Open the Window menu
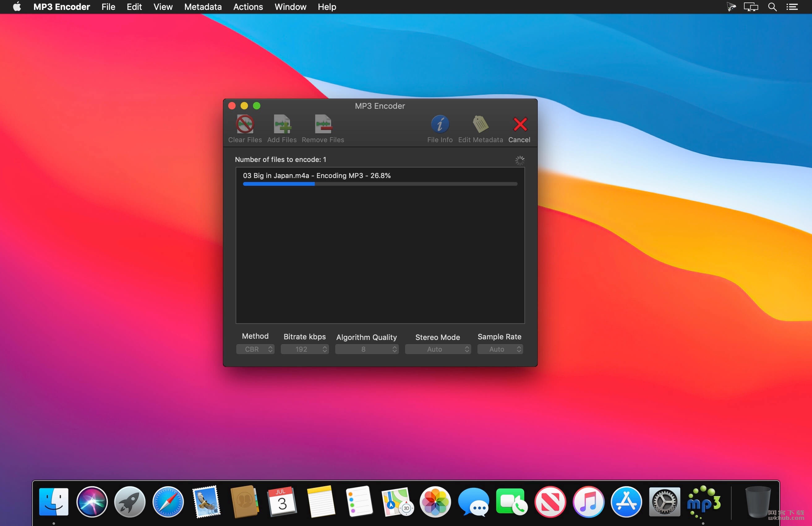The width and height of the screenshot is (812, 526). click(x=290, y=7)
